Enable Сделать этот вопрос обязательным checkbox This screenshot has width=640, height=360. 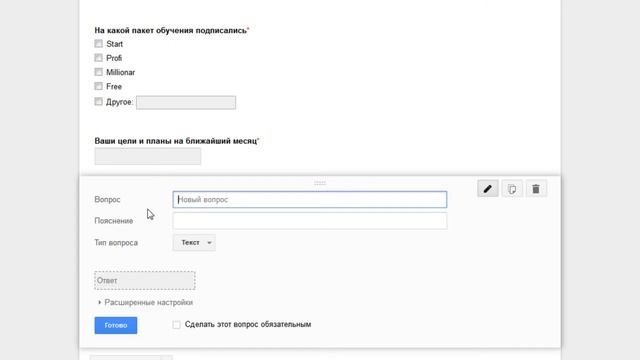(176, 325)
